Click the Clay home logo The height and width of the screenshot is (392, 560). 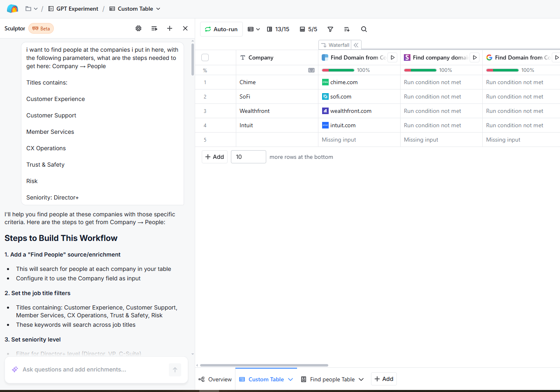12,9
